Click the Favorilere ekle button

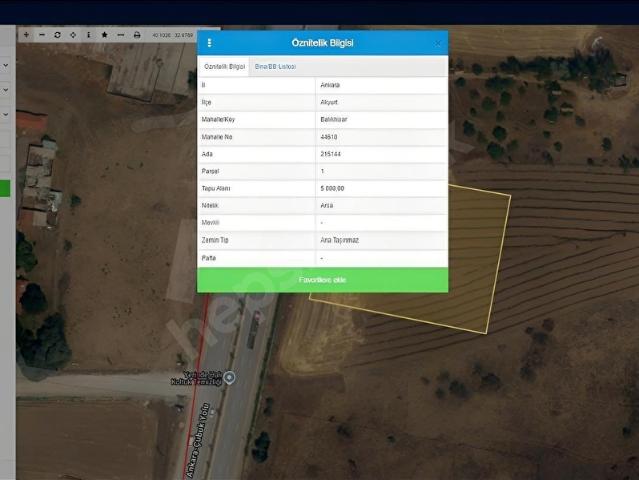click(x=322, y=280)
